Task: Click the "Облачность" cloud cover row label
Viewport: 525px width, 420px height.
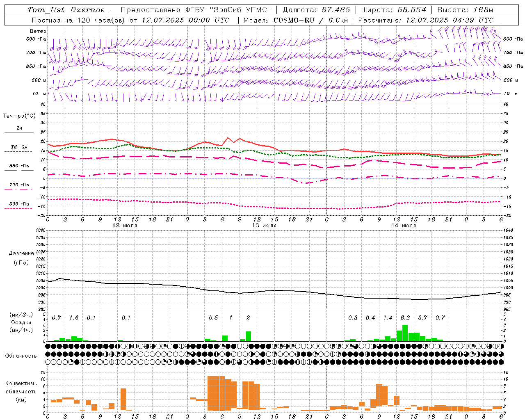Action: [21, 356]
